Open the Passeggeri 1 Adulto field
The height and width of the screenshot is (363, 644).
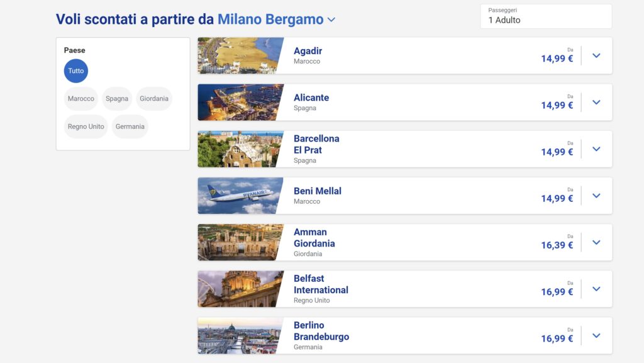pos(546,16)
